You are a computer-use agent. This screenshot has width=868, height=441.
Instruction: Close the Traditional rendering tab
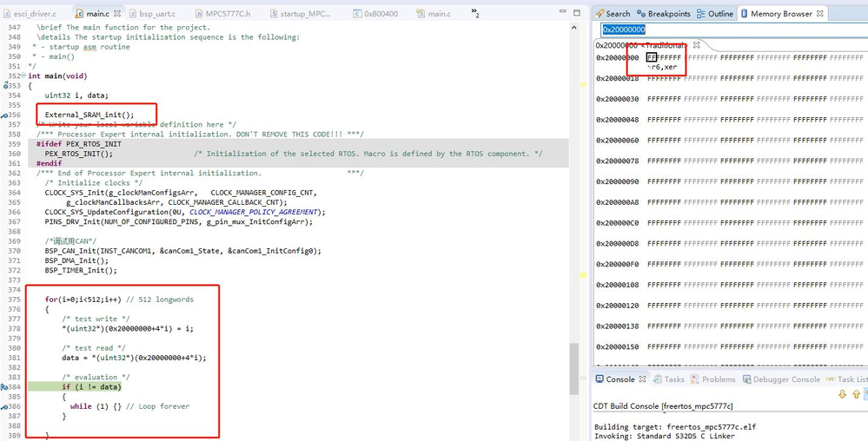pyautogui.click(x=697, y=45)
